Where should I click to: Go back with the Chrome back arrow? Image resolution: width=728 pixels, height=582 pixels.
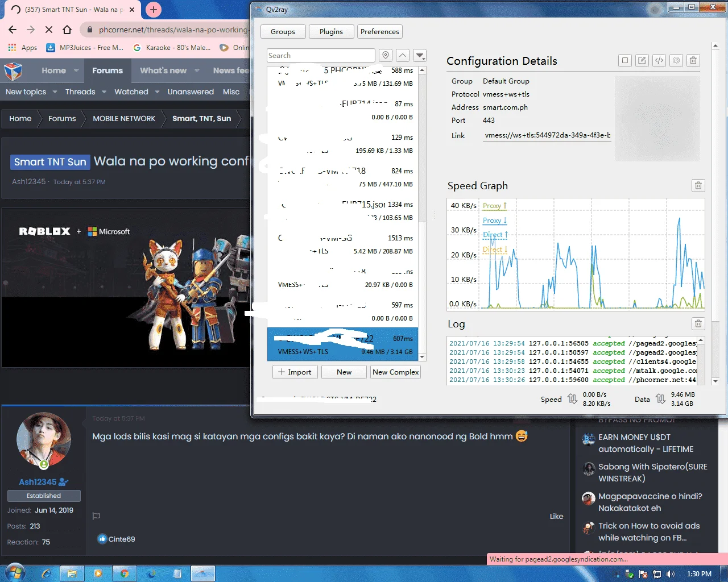(x=13, y=30)
